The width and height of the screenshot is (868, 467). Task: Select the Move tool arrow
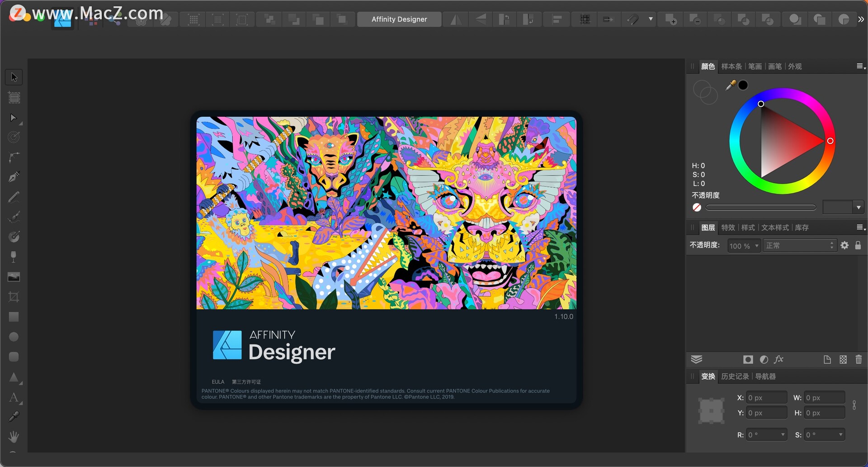click(14, 77)
